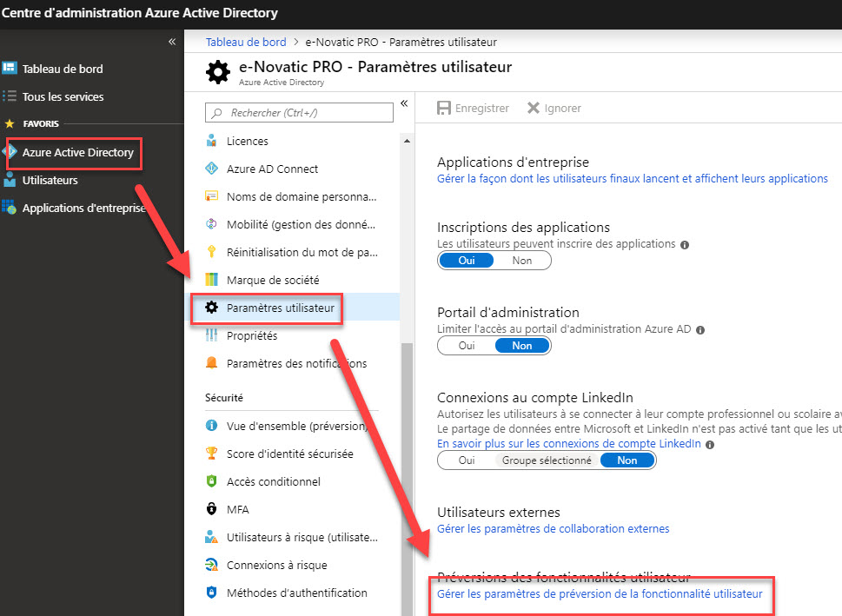
Task: Click the Marque de société icon
Action: (x=211, y=280)
